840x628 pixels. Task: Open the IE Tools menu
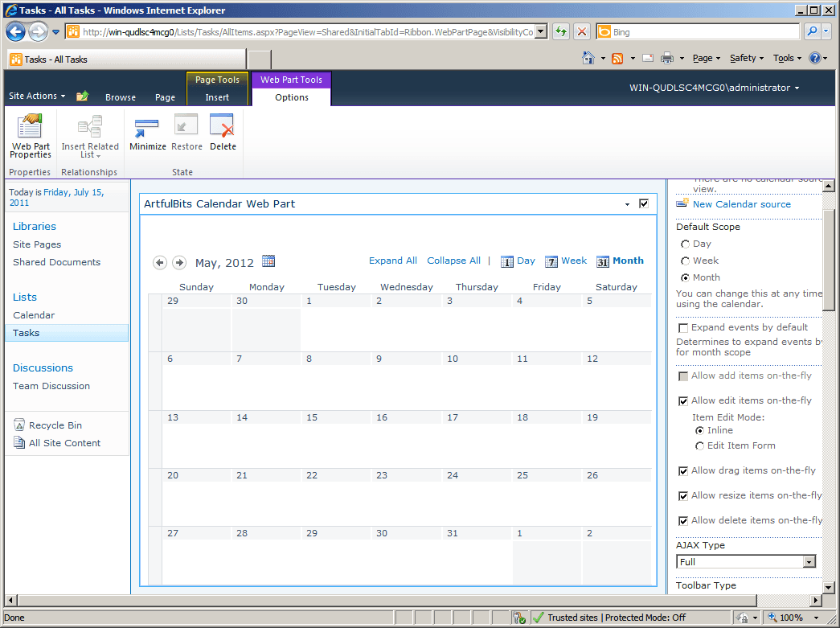787,58
